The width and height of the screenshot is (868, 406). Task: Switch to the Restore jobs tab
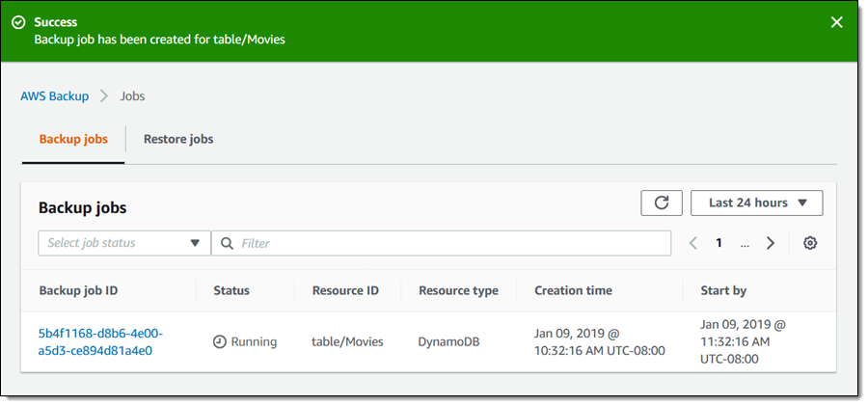[178, 139]
